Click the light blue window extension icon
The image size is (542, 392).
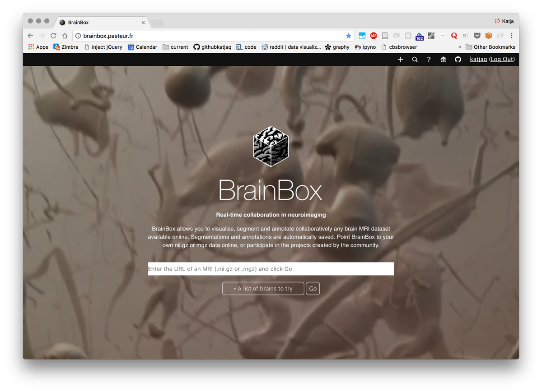coord(362,36)
